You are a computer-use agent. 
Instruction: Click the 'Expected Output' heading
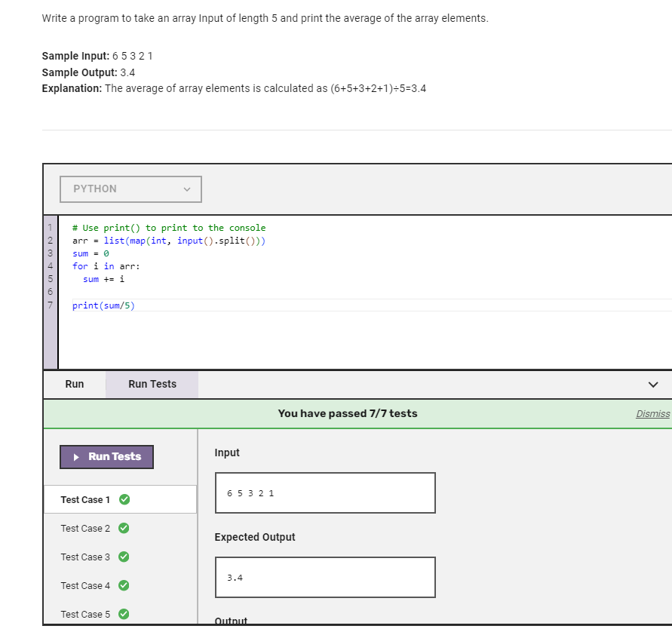255,537
